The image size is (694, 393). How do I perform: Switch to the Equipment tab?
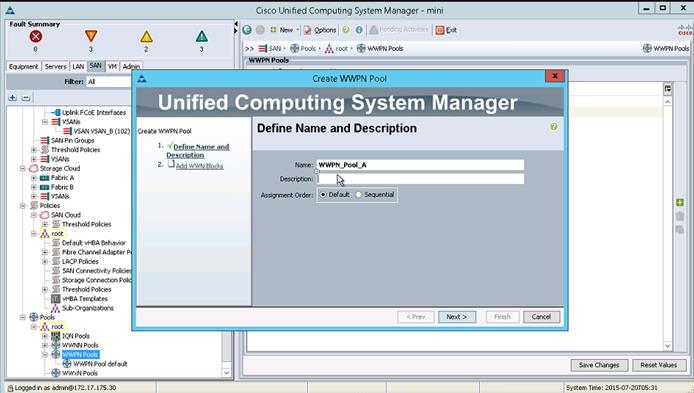click(x=23, y=66)
